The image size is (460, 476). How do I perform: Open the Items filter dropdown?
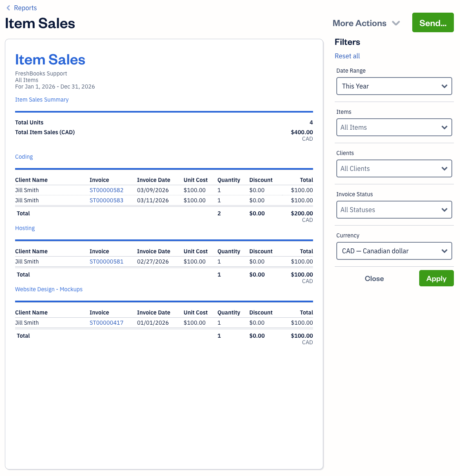pos(394,127)
